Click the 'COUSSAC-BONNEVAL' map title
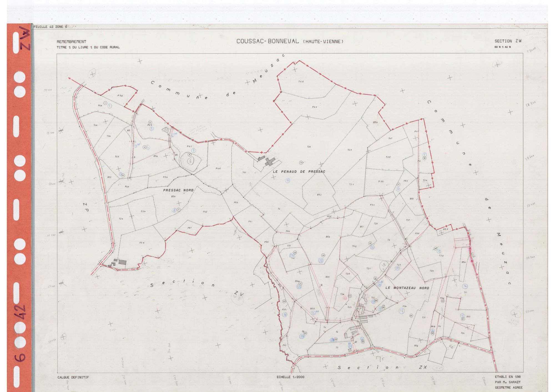This screenshot has width=555, height=392. tap(268, 41)
